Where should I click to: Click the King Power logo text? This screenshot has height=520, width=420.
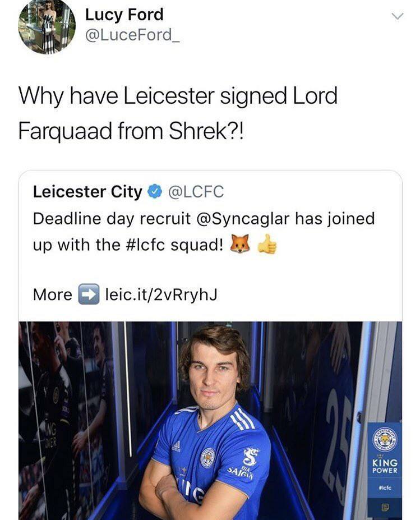click(x=385, y=466)
